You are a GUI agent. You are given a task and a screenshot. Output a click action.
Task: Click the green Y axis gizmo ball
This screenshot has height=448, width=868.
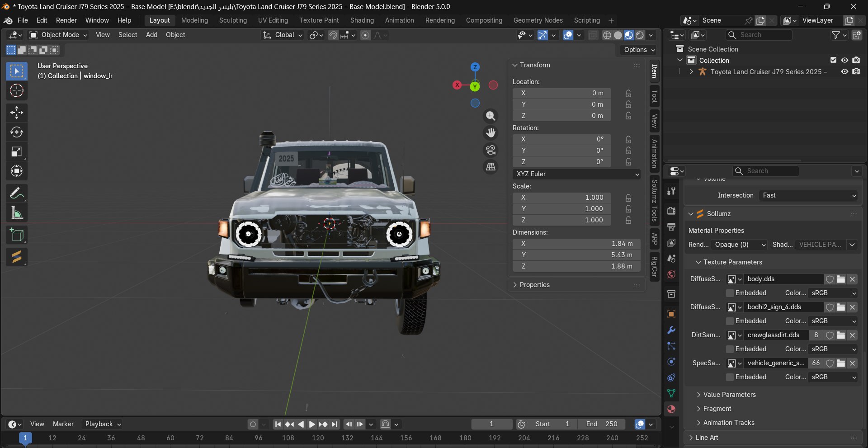tap(475, 86)
